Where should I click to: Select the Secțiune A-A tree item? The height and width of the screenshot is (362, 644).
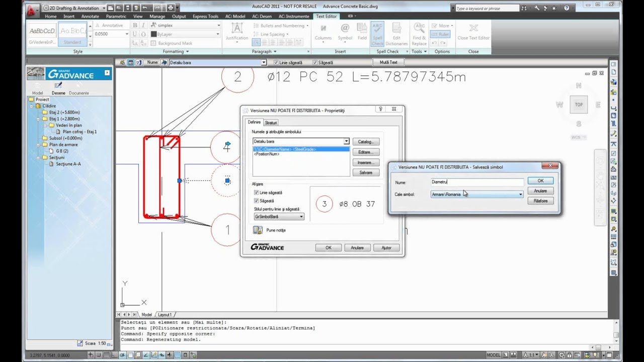(68, 164)
